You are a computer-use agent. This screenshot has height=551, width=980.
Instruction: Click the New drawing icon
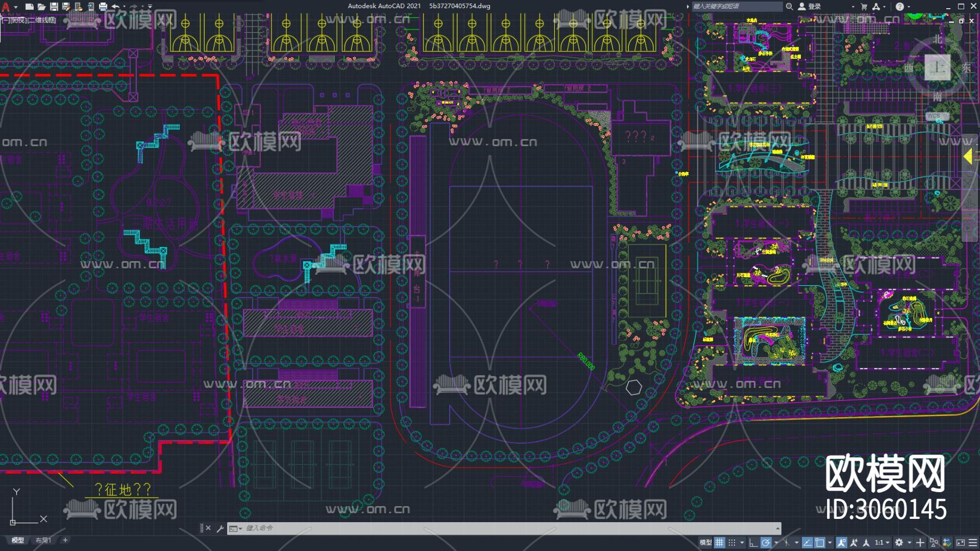(29, 7)
